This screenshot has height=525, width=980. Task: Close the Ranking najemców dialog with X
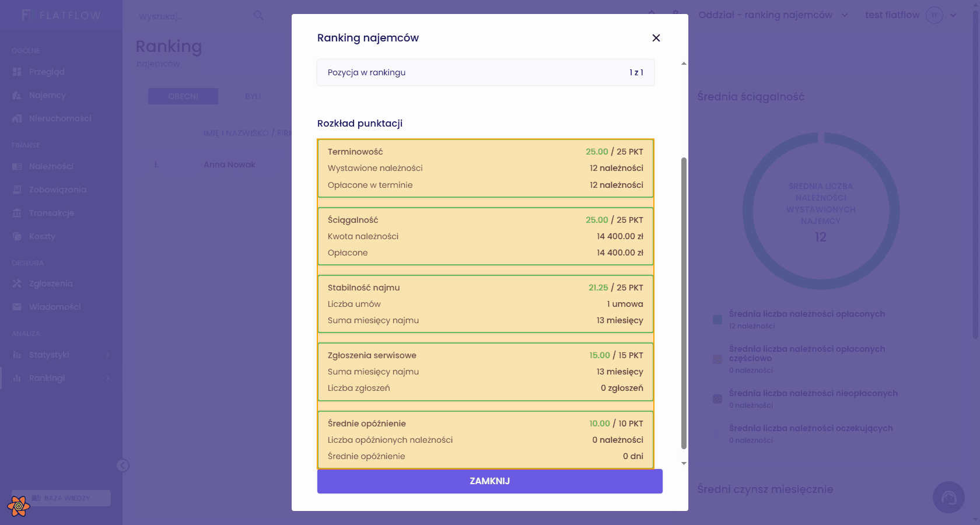[656, 38]
